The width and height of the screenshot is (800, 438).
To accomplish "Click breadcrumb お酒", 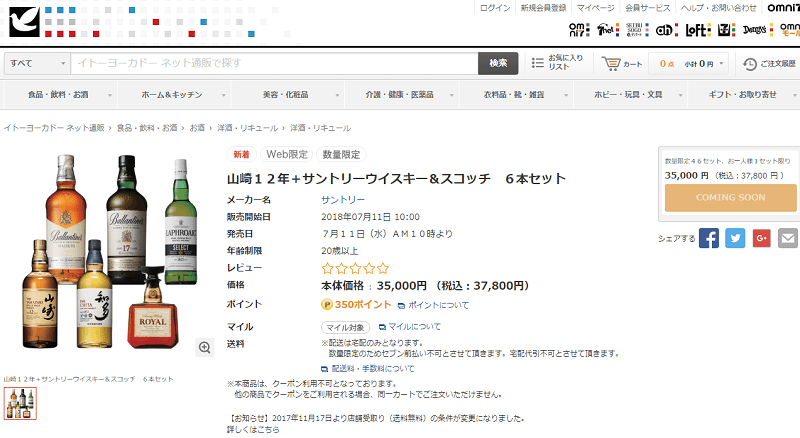I will pyautogui.click(x=197, y=128).
